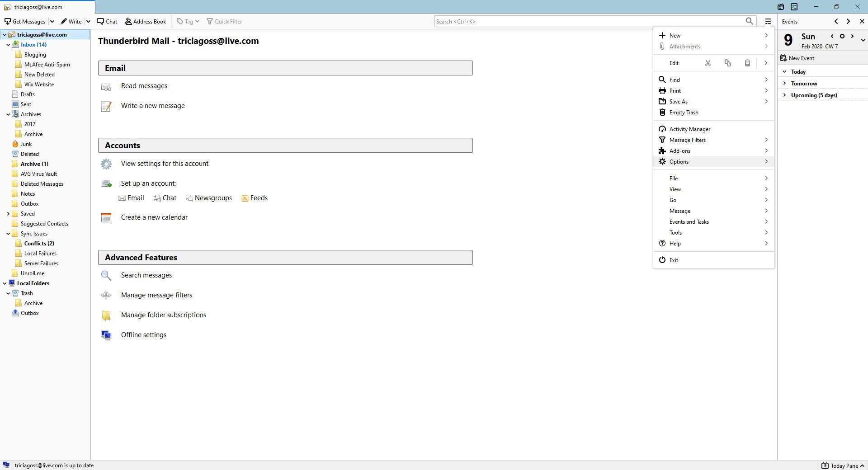Select AVG Virus Vault folder
This screenshot has width=868, height=470.
coord(38,174)
